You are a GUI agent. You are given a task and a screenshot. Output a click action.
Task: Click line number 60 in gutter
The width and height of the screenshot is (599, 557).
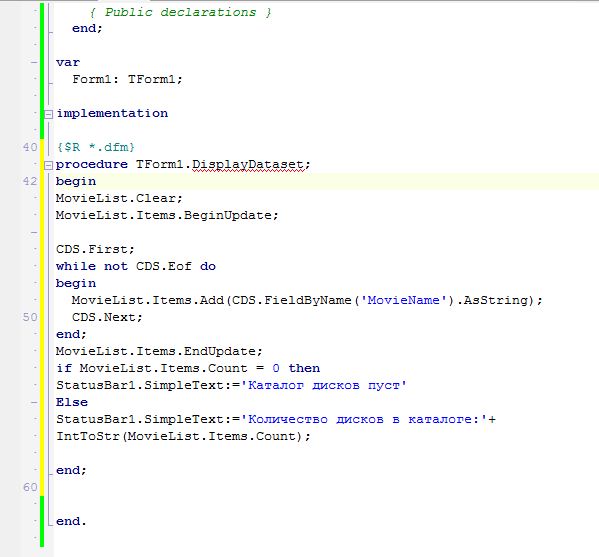pyautogui.click(x=30, y=487)
